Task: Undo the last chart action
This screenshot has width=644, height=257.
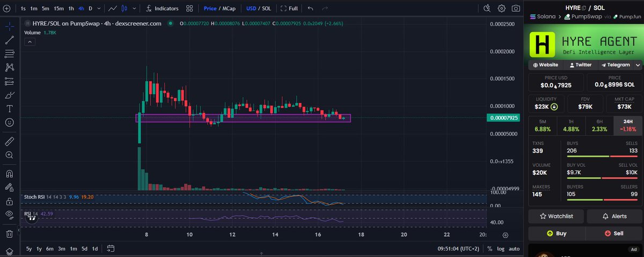Action: click(311, 9)
